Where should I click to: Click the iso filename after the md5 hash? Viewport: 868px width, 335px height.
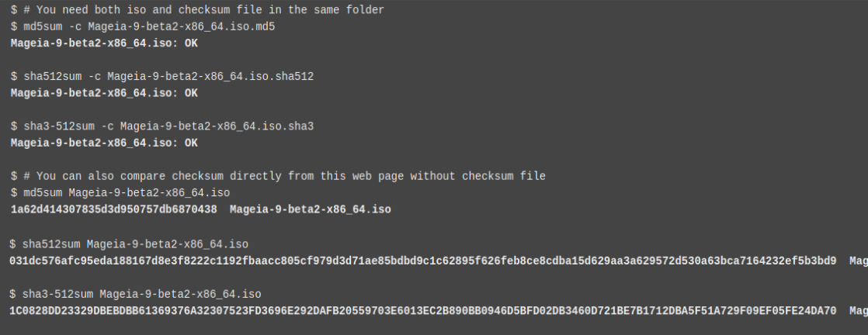point(310,209)
